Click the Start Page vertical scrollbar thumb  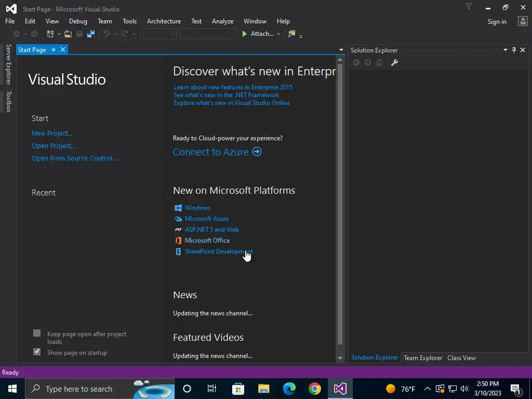click(340, 204)
